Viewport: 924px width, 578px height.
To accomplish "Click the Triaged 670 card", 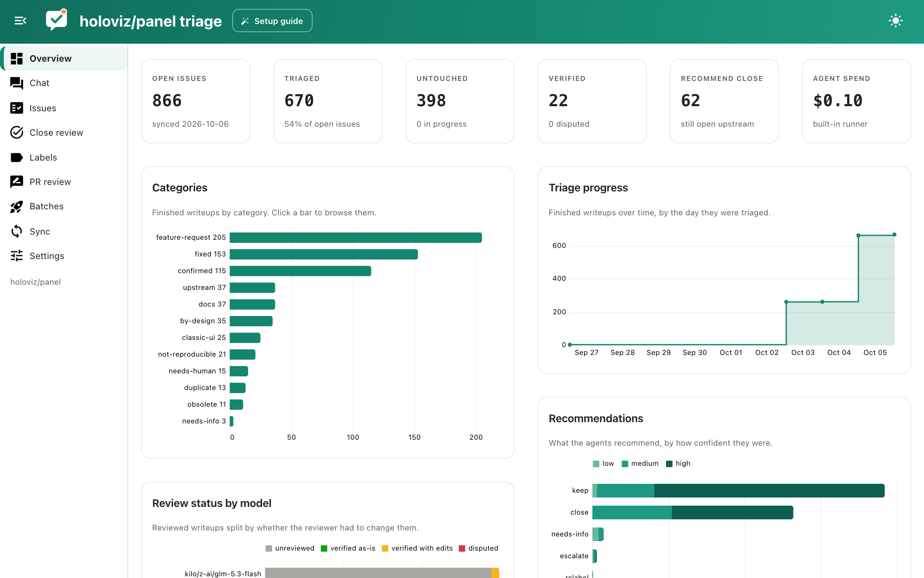I will [328, 101].
